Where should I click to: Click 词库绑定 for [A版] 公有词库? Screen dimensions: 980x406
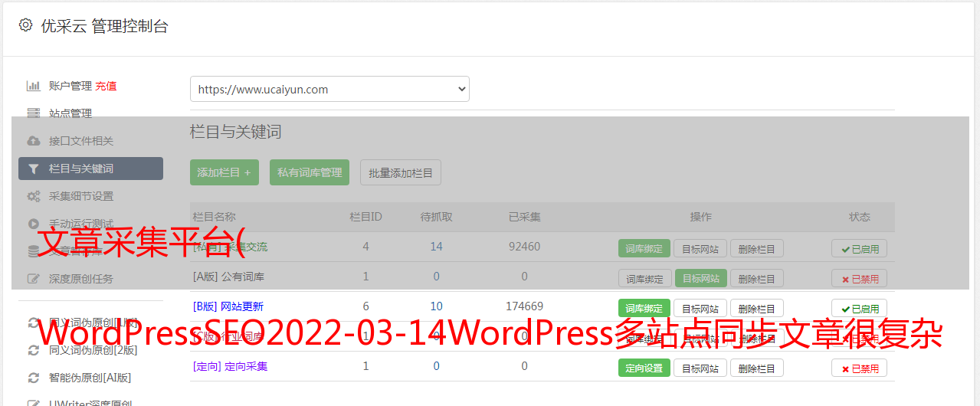tap(644, 278)
